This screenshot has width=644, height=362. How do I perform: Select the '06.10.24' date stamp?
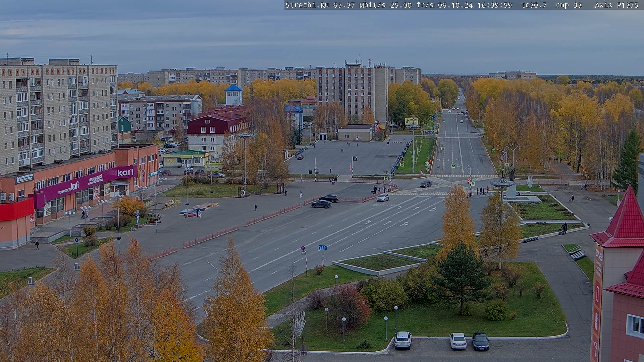click(455, 5)
